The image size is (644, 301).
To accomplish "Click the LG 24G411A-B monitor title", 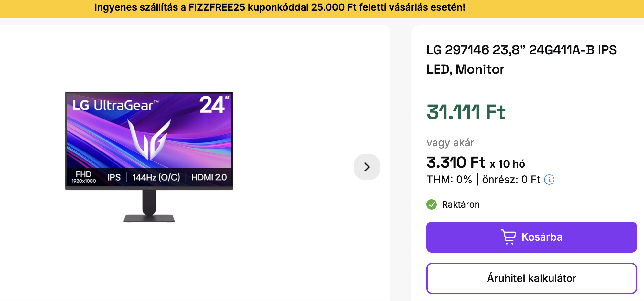I will [521, 59].
